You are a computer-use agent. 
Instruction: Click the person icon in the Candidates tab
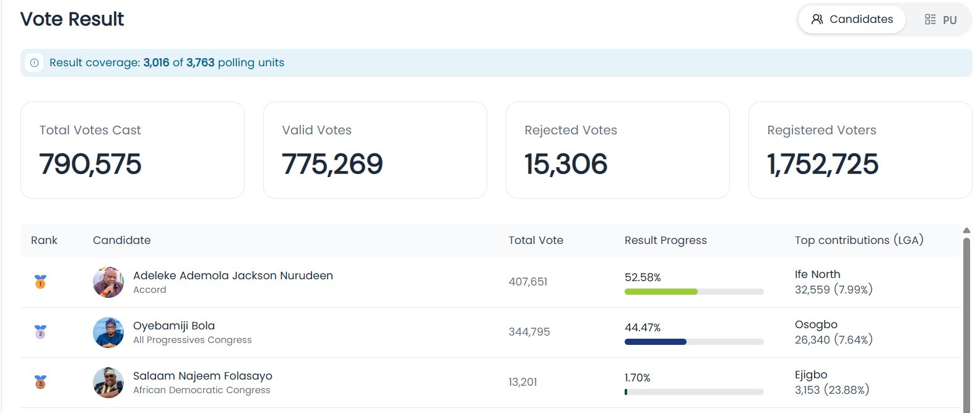click(817, 19)
